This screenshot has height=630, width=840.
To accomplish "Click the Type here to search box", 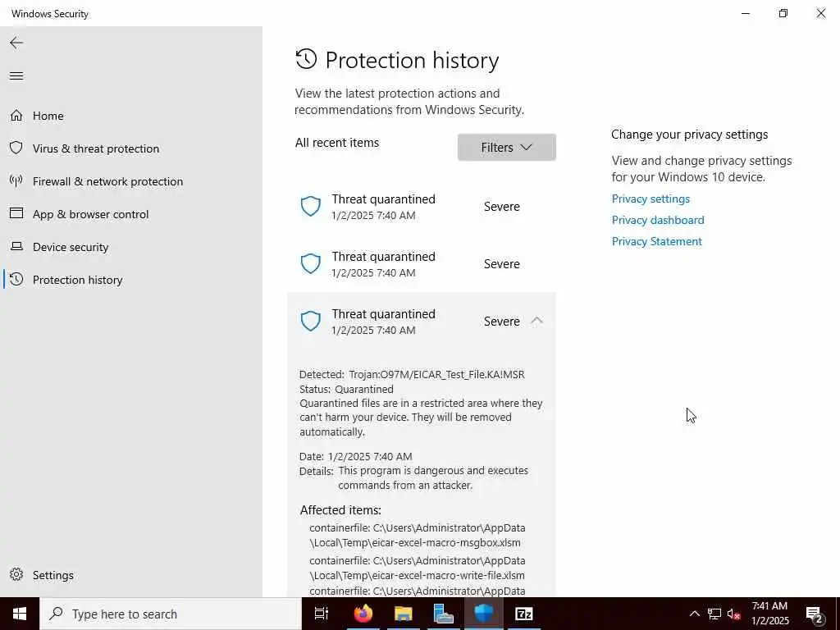I will (171, 614).
